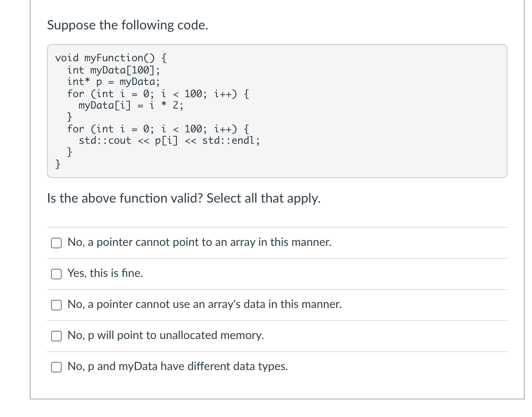
Task: Check 'No, a pointer cannot point to an array in this manner'
Action: (x=56, y=243)
